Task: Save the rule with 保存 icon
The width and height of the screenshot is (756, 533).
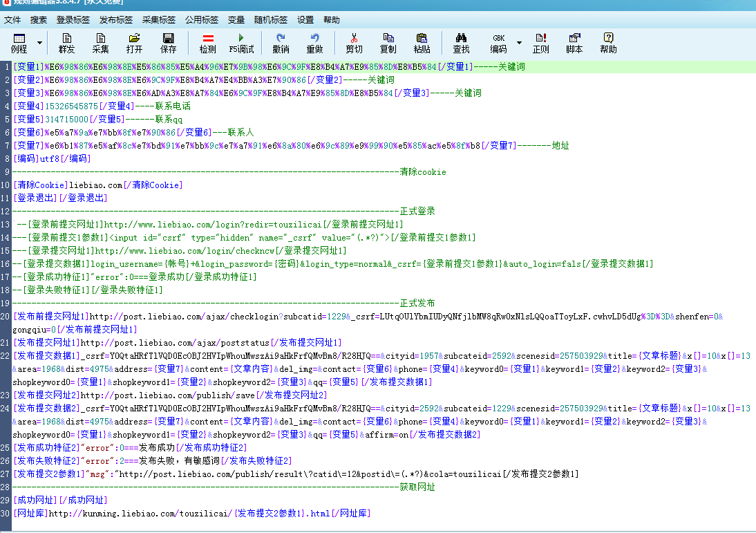Action: point(168,43)
